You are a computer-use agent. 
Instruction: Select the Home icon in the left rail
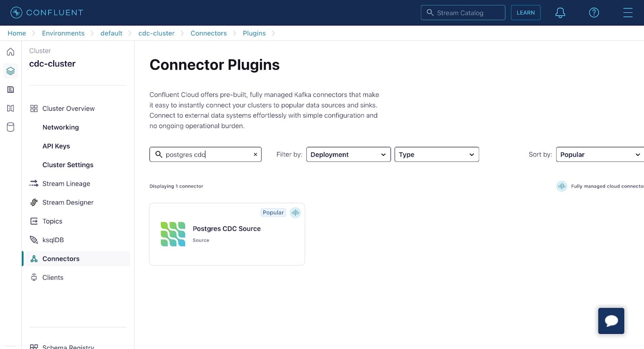pos(10,52)
